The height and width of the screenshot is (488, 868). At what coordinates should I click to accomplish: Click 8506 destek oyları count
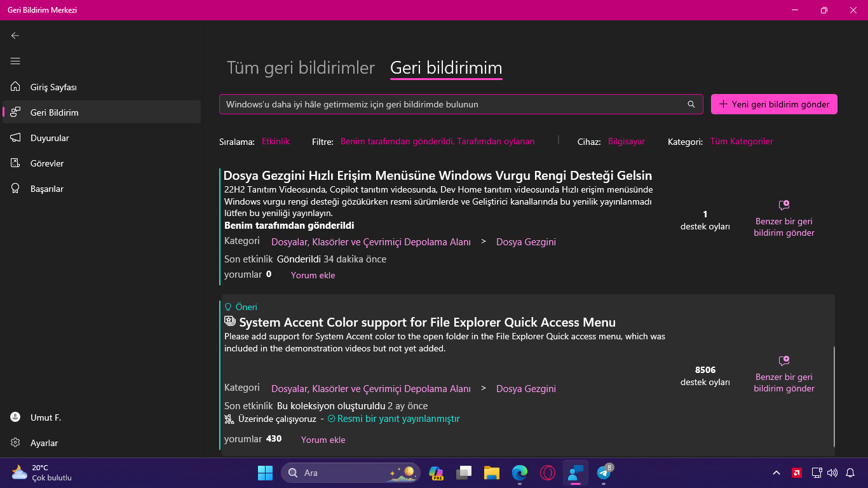(x=705, y=376)
